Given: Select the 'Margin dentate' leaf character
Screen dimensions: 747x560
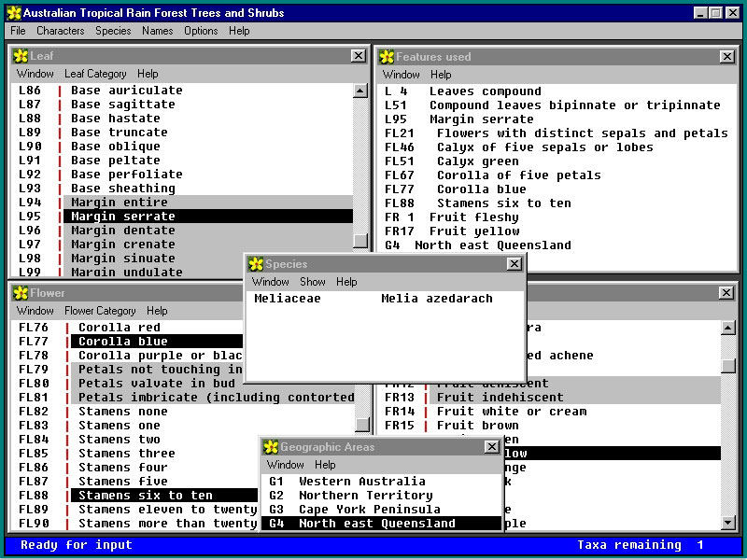Looking at the screenshot, I should [122, 231].
